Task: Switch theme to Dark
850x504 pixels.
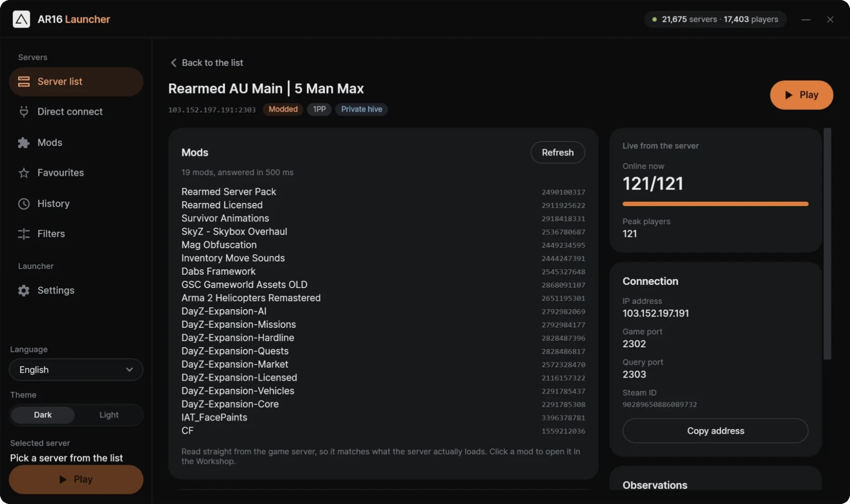Action: (43, 415)
